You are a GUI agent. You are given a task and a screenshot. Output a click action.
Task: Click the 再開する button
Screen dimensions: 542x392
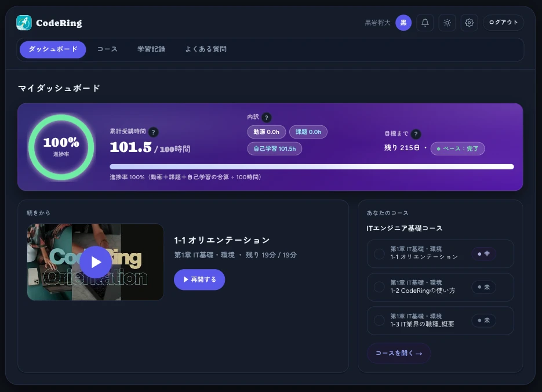199,280
